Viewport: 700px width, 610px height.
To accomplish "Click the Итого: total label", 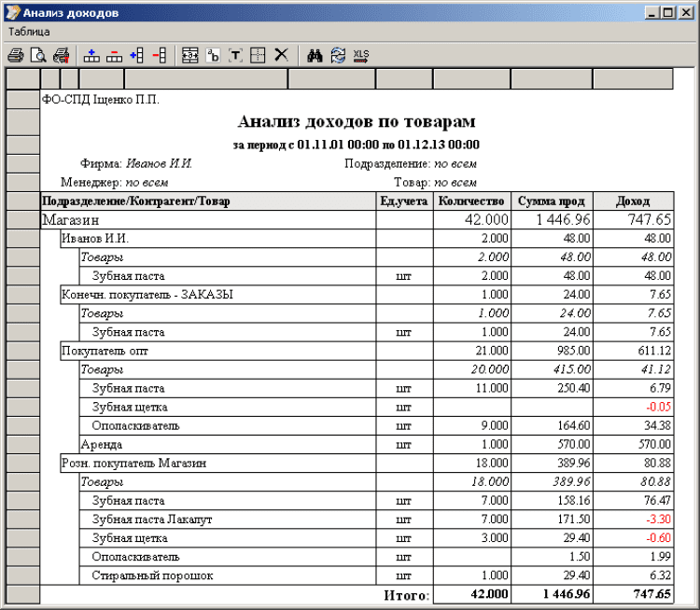I will [407, 595].
